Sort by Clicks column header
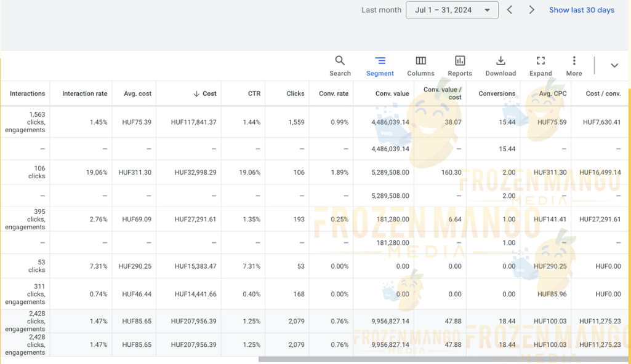The image size is (631, 364). click(295, 93)
